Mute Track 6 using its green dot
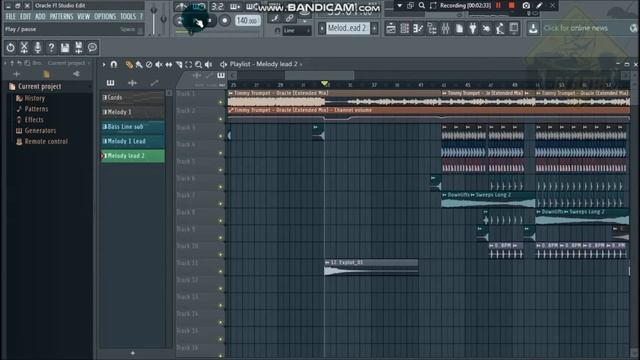Viewport: 640px width, 360px height. [x=221, y=187]
